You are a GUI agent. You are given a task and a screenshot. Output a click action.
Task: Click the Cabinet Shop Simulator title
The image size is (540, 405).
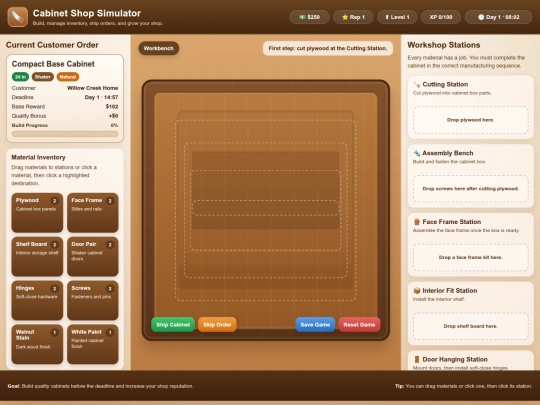tap(87, 13)
